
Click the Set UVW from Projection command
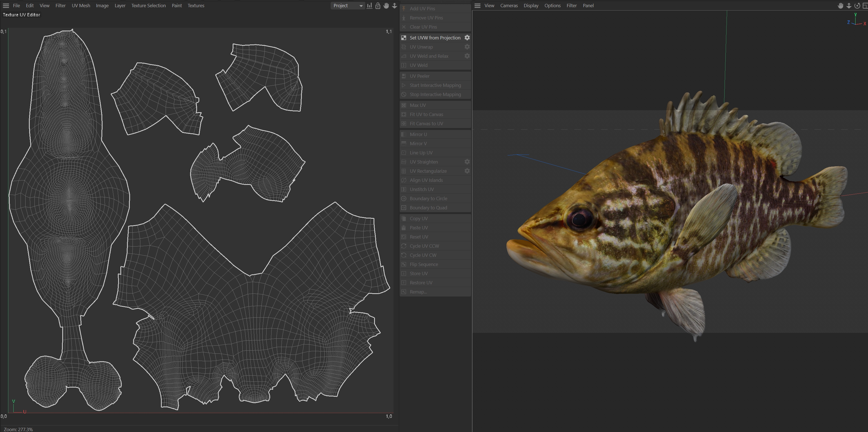(x=435, y=38)
